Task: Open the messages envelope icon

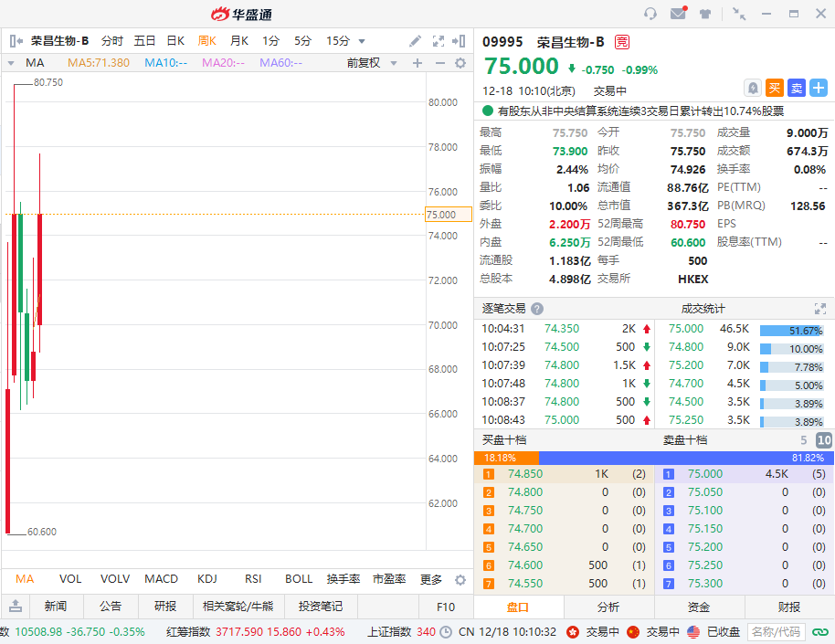Action: coord(678,14)
